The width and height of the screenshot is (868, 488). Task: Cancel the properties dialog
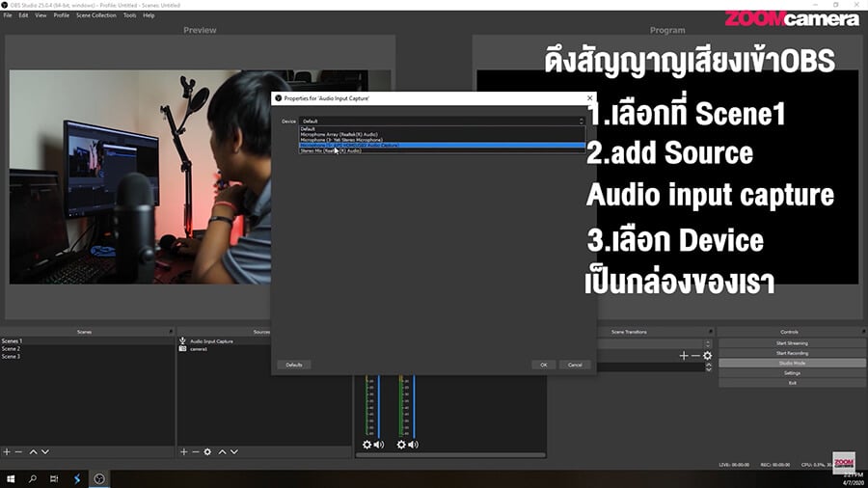(575, 365)
